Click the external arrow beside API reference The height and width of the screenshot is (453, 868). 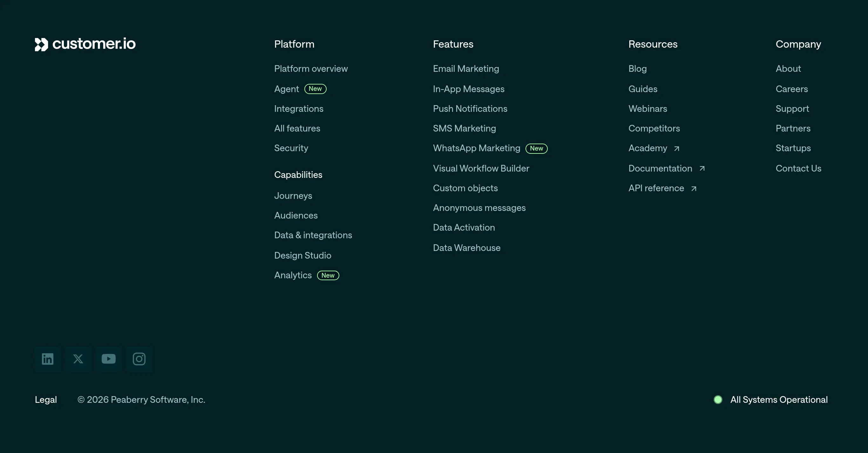694,189
